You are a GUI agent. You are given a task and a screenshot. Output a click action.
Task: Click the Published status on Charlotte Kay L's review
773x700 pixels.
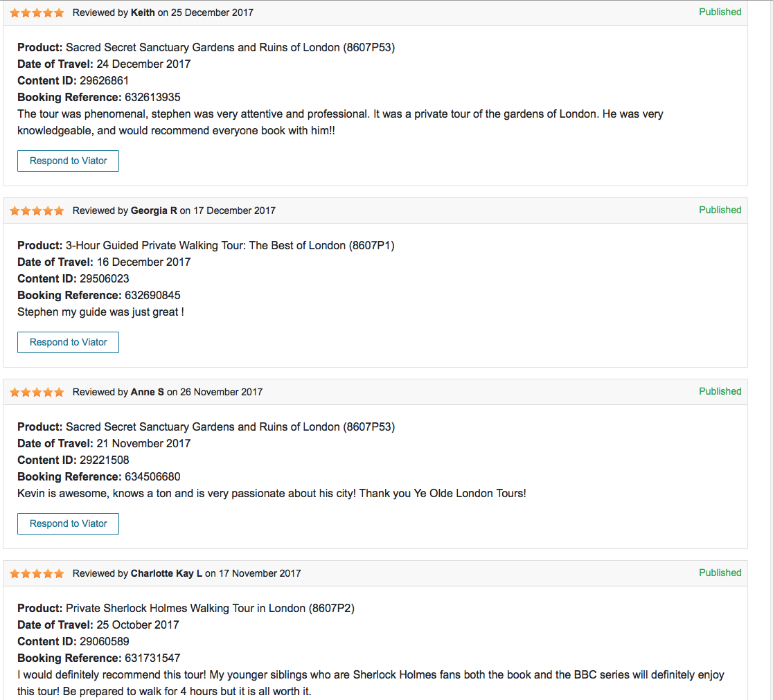pos(720,573)
